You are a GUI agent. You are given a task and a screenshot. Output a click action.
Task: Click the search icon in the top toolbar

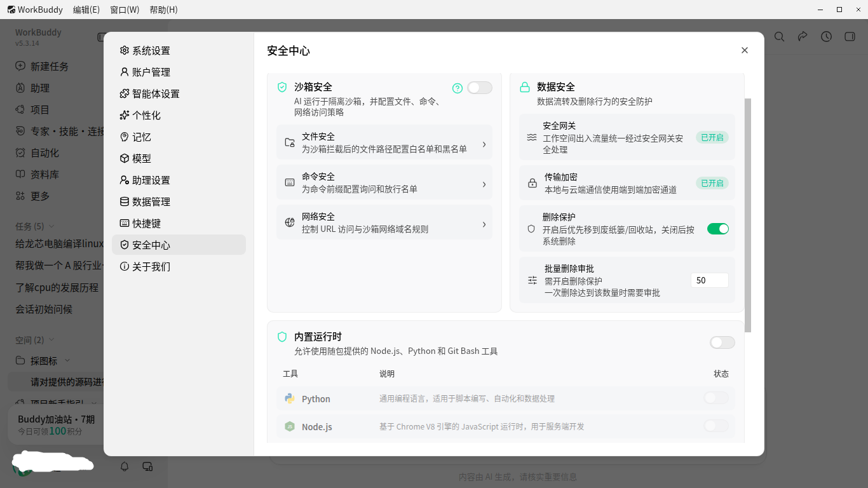[779, 37]
